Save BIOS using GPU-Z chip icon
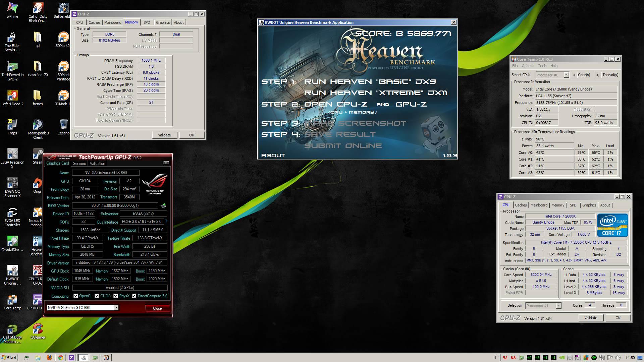The height and width of the screenshot is (362, 644). click(x=163, y=205)
